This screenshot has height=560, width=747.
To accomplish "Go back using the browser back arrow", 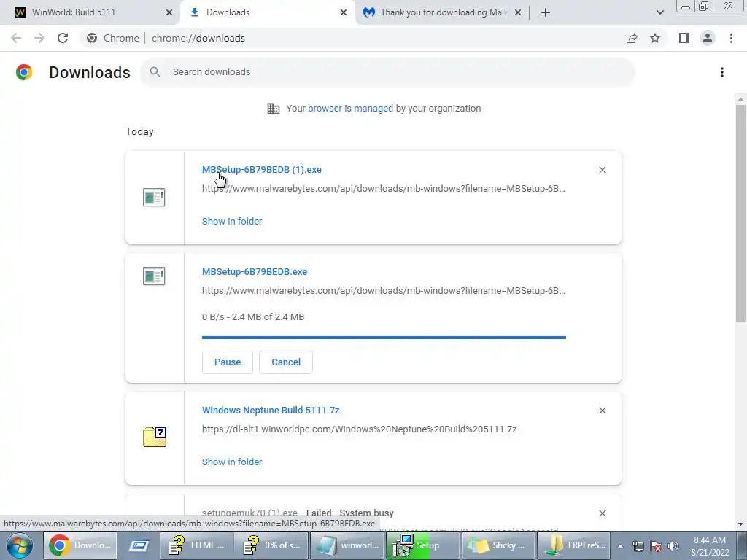I will (x=16, y=38).
